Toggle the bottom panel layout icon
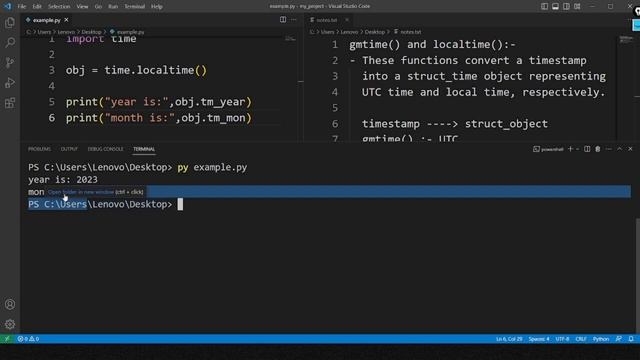This screenshot has width=640, height=360. tap(556, 6)
